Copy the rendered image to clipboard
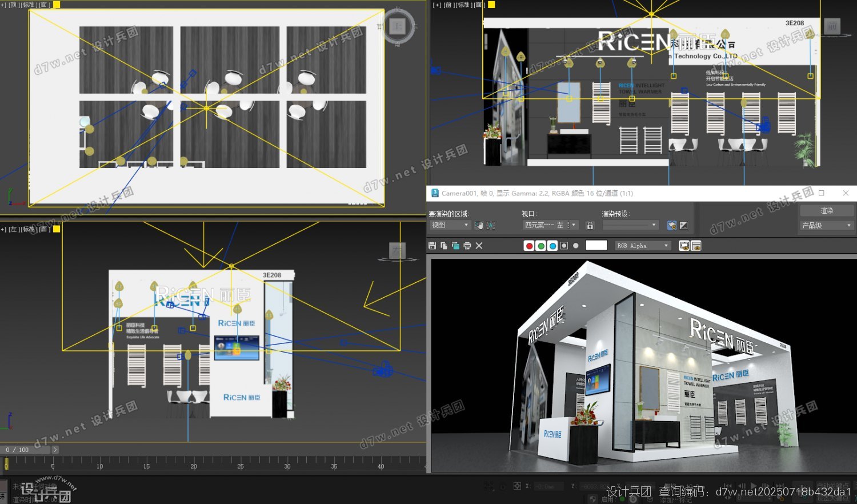 click(x=444, y=246)
